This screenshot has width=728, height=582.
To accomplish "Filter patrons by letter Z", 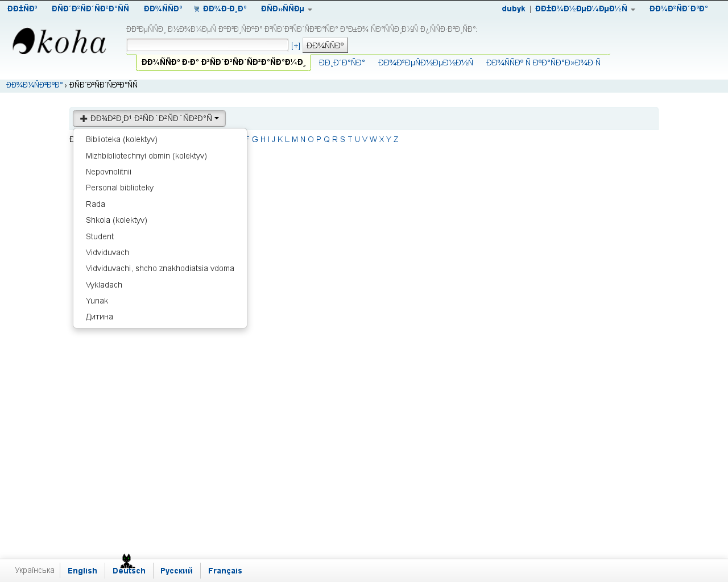I will (396, 139).
